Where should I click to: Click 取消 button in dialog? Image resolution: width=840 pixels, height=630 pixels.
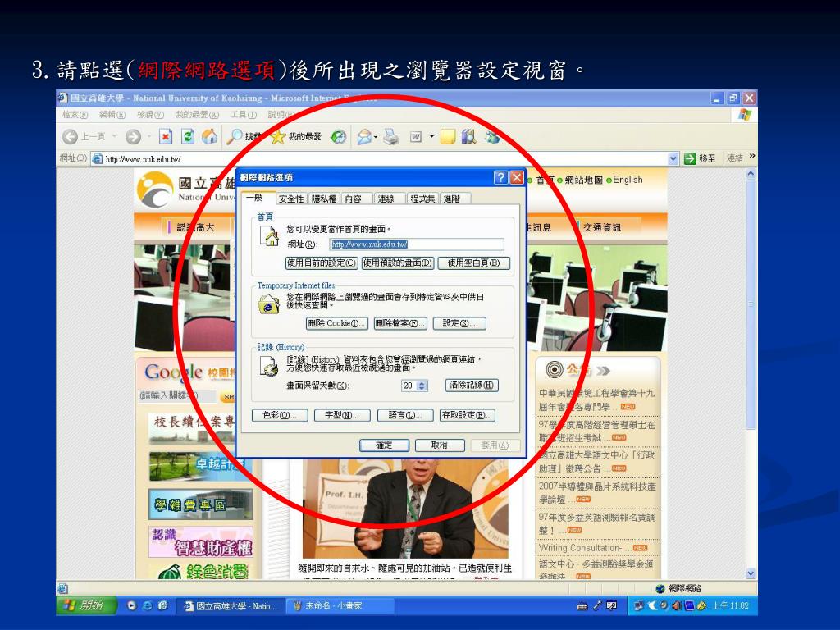(440, 445)
